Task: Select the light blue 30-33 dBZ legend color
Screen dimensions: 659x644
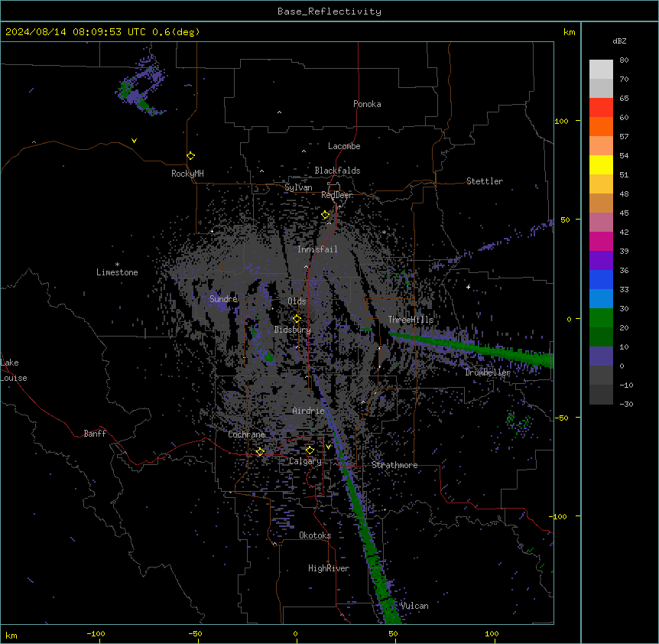Action: click(x=601, y=299)
